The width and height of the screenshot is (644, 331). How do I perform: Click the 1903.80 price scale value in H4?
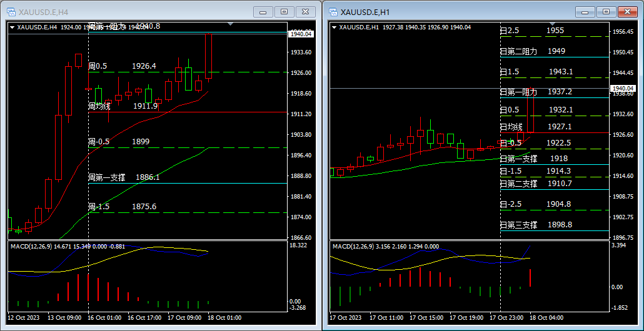pos(301,135)
